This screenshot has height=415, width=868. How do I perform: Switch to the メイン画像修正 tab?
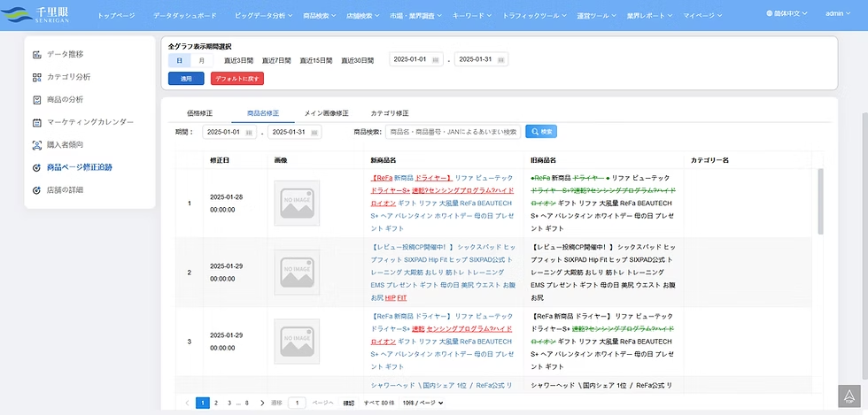click(327, 113)
